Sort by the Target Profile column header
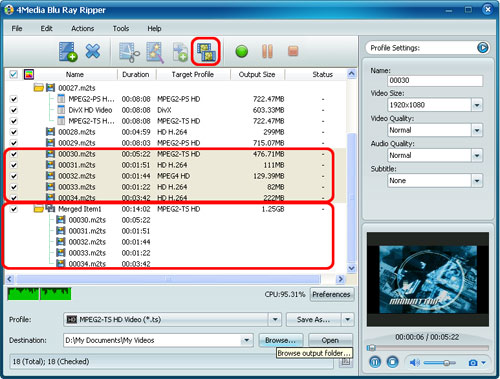Screen dimensions: 500x379 point(193,74)
